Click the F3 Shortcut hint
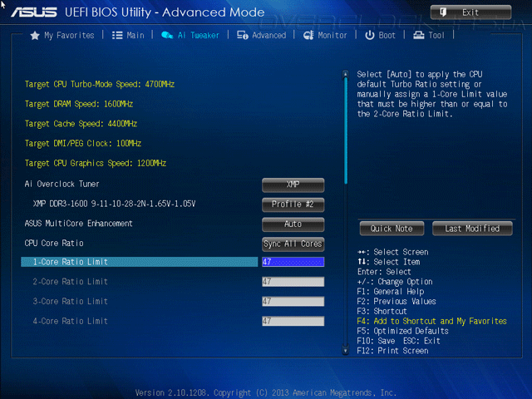The height and width of the screenshot is (399, 532). [382, 311]
